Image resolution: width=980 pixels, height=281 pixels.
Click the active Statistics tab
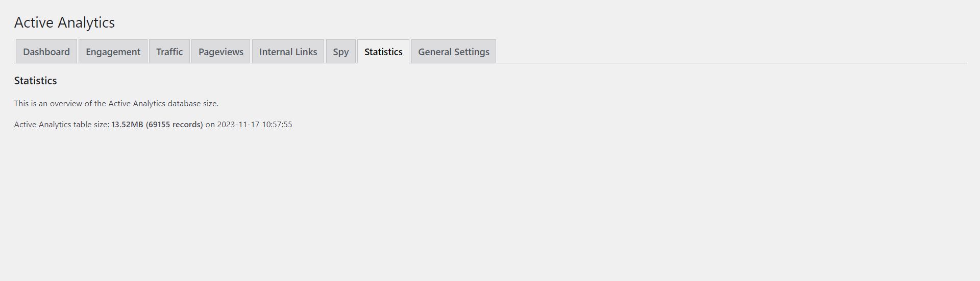pos(383,52)
